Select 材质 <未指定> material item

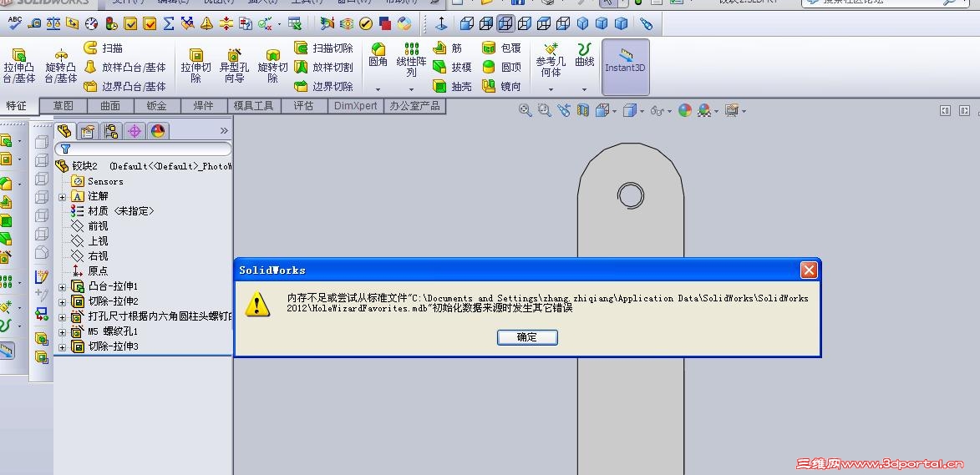pyautogui.click(x=113, y=211)
